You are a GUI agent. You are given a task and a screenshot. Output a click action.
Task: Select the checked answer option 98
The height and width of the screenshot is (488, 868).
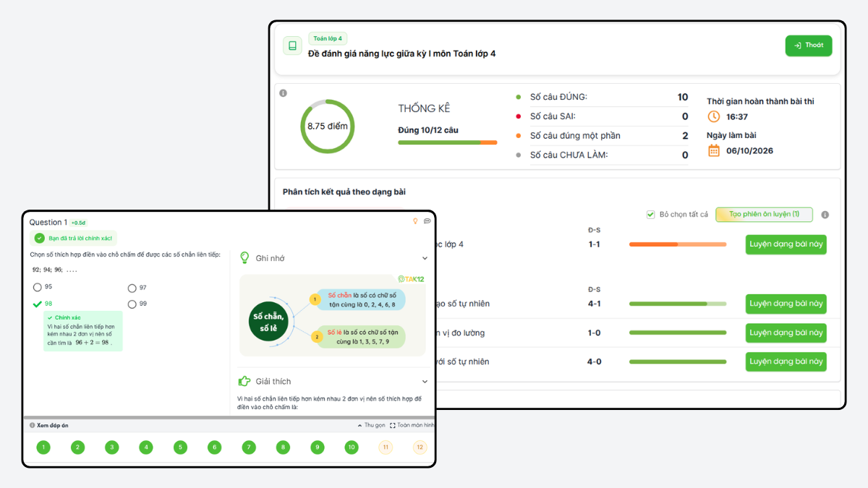tap(38, 304)
